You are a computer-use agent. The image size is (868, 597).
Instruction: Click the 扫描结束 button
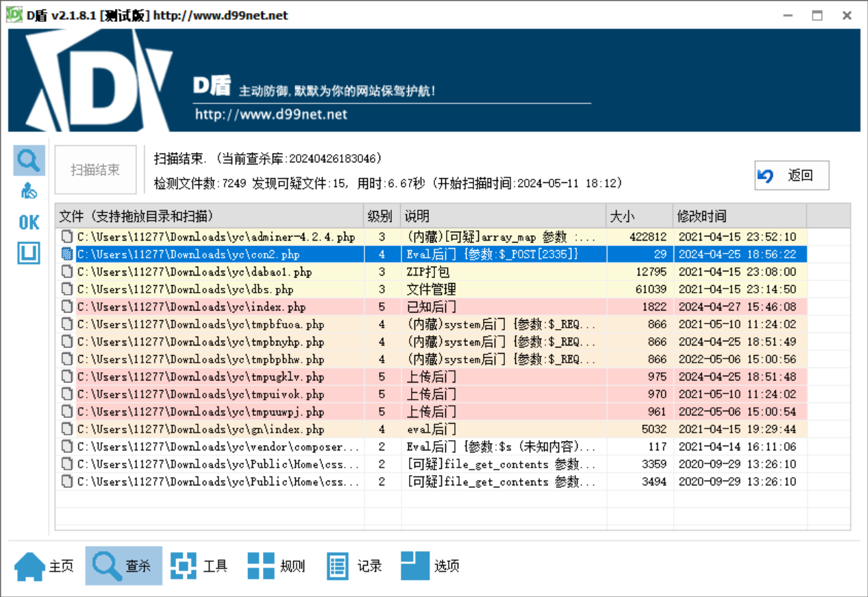[x=95, y=170]
